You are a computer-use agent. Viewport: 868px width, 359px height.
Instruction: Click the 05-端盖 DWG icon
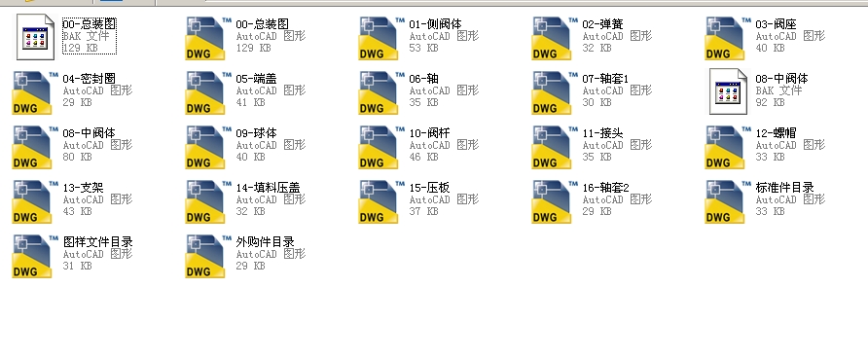(208, 93)
